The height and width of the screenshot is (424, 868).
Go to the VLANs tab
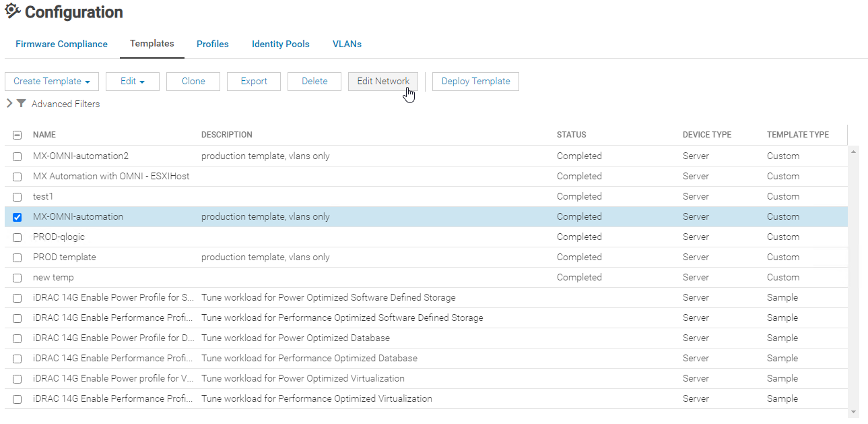pos(347,44)
